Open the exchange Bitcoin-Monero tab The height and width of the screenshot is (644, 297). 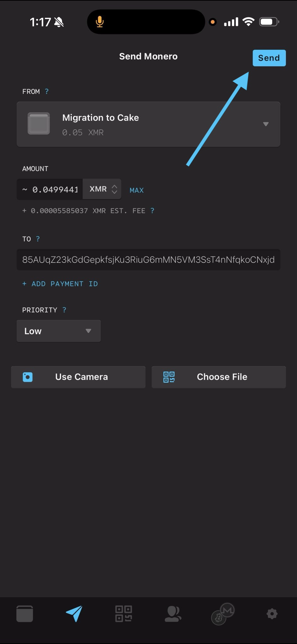(223, 613)
